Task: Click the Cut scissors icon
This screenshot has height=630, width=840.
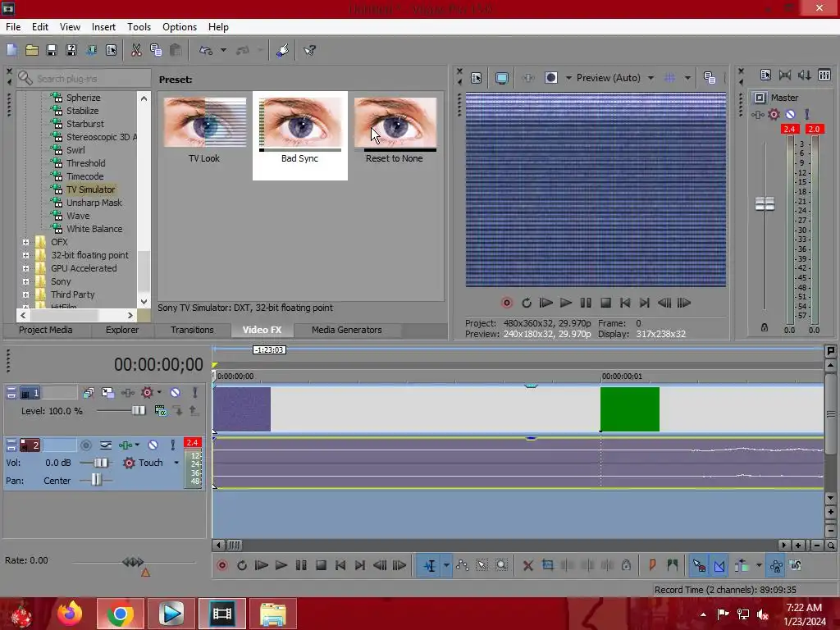Action: click(x=136, y=50)
